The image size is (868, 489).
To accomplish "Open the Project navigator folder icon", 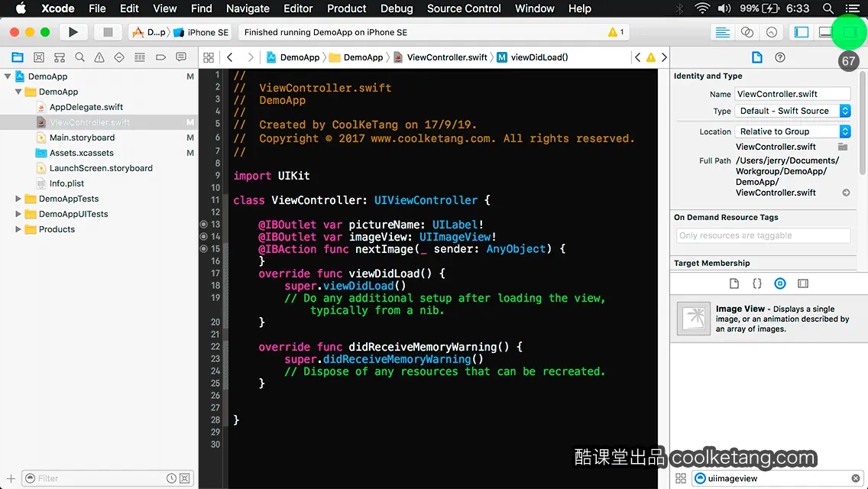I will tap(18, 57).
